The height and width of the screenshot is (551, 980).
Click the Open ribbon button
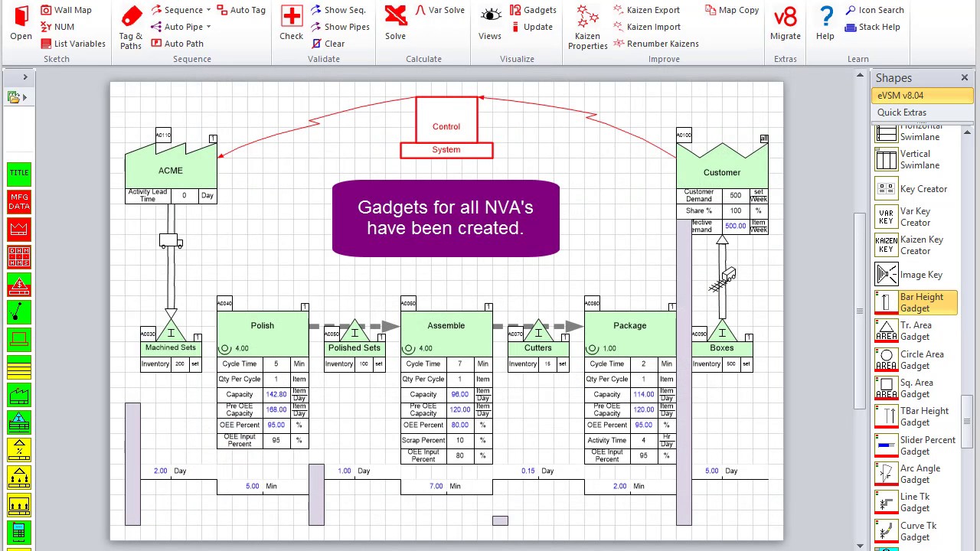click(x=21, y=23)
